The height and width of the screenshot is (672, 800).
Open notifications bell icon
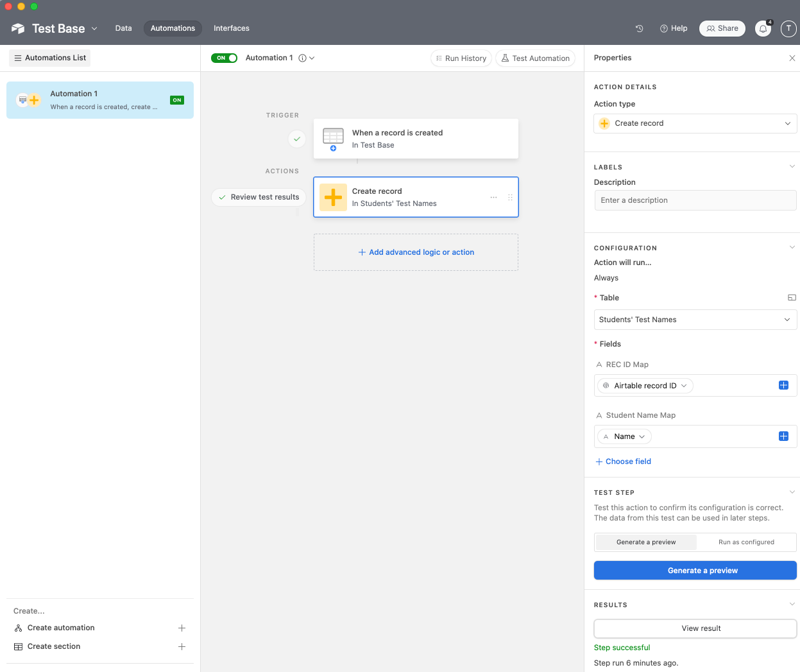(x=763, y=28)
